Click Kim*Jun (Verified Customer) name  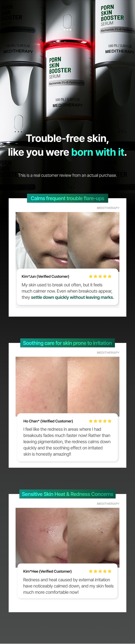(x=45, y=276)
